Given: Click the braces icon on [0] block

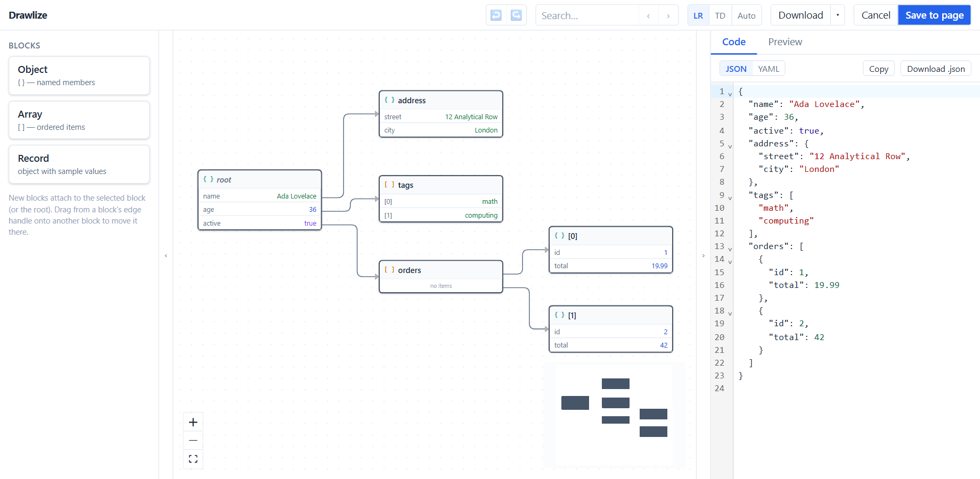Looking at the screenshot, I should [x=559, y=236].
